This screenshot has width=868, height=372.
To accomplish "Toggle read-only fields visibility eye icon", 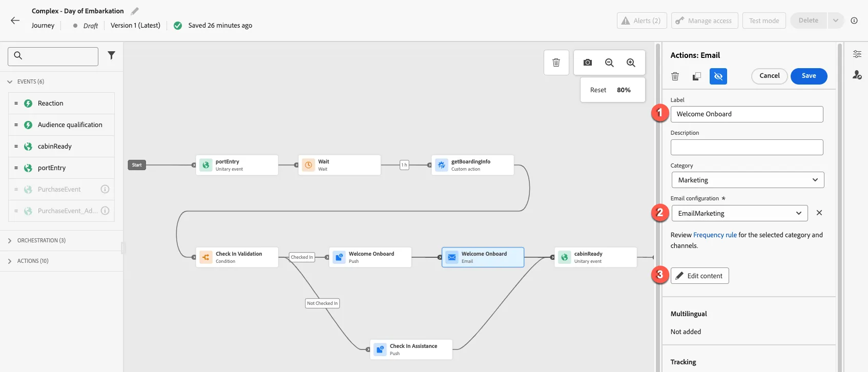I will click(x=718, y=76).
